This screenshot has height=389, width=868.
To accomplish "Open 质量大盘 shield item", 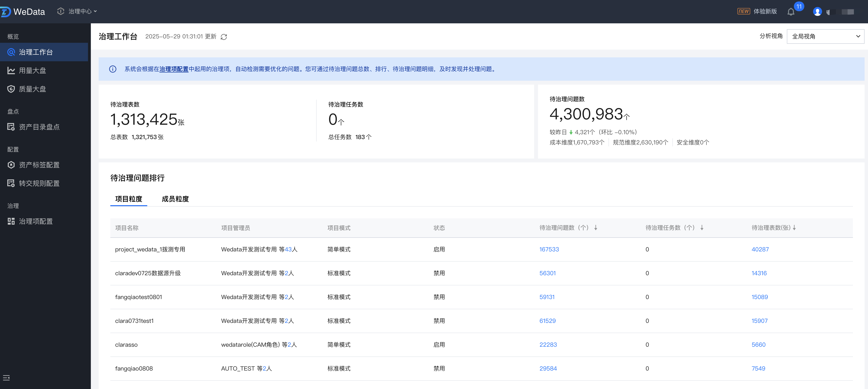I will [x=32, y=89].
